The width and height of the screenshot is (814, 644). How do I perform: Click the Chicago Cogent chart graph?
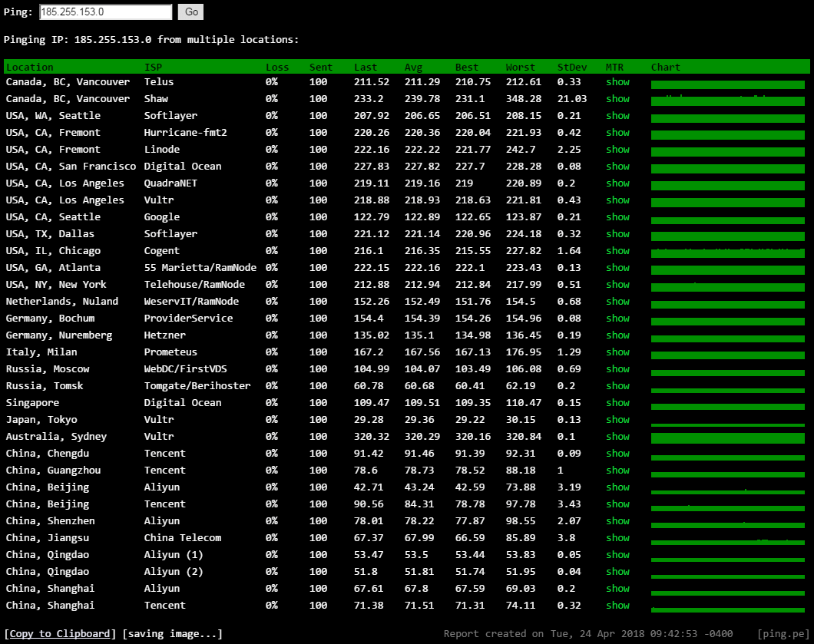pos(727,253)
